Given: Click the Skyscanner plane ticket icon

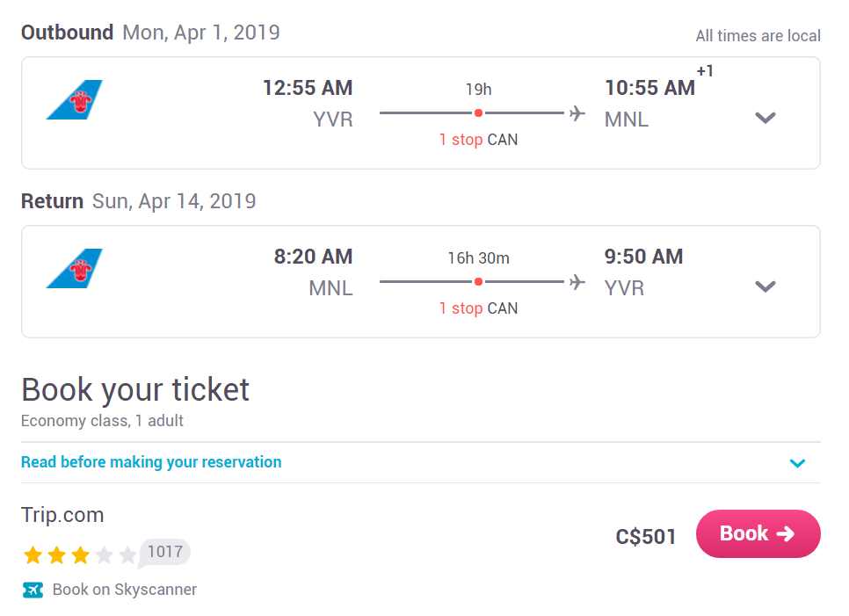Looking at the screenshot, I should (33, 590).
